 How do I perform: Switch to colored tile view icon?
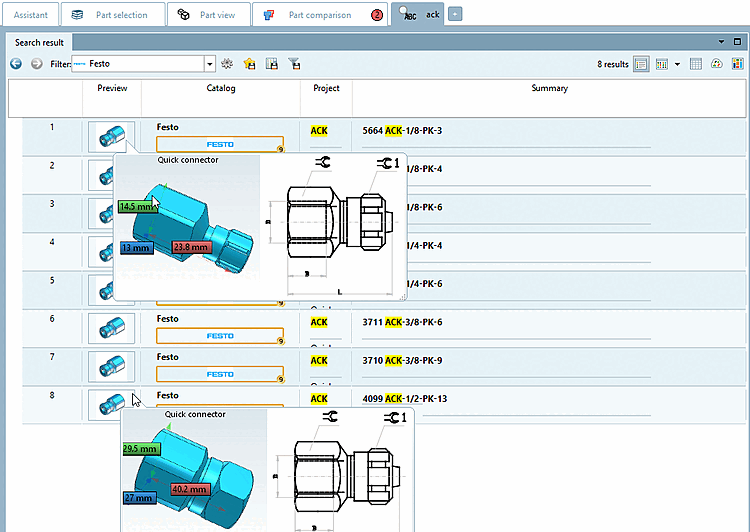click(662, 64)
